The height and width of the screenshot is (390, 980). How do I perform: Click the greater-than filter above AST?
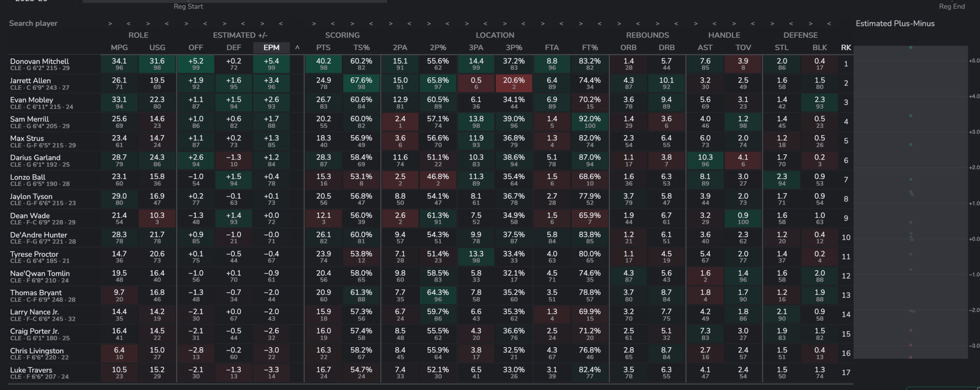[696, 24]
